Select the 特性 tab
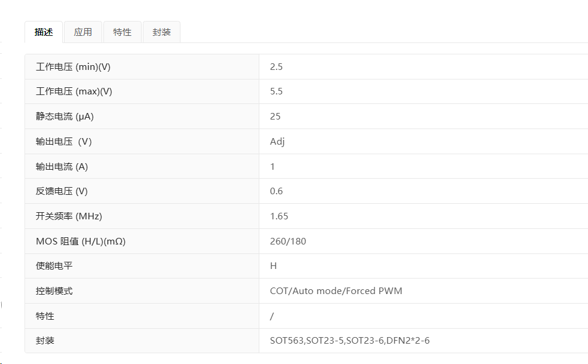 (x=122, y=32)
